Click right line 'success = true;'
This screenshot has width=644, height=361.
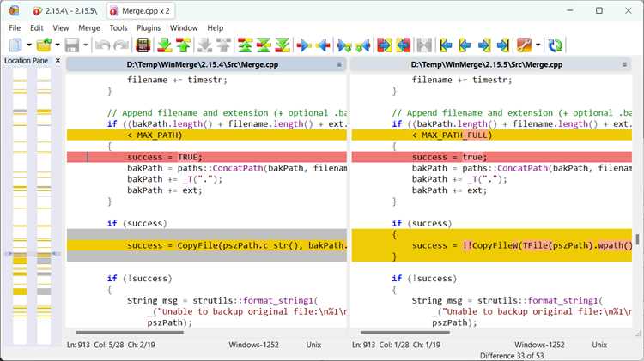click(x=492, y=157)
